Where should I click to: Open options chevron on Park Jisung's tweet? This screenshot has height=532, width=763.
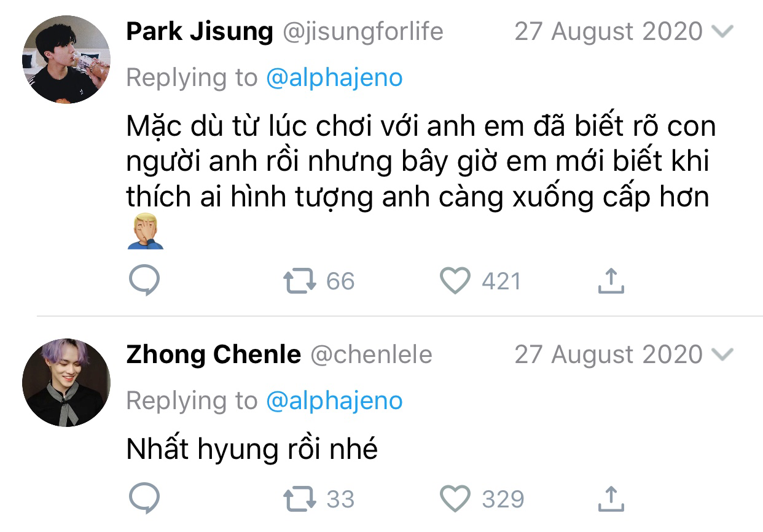coord(722,32)
